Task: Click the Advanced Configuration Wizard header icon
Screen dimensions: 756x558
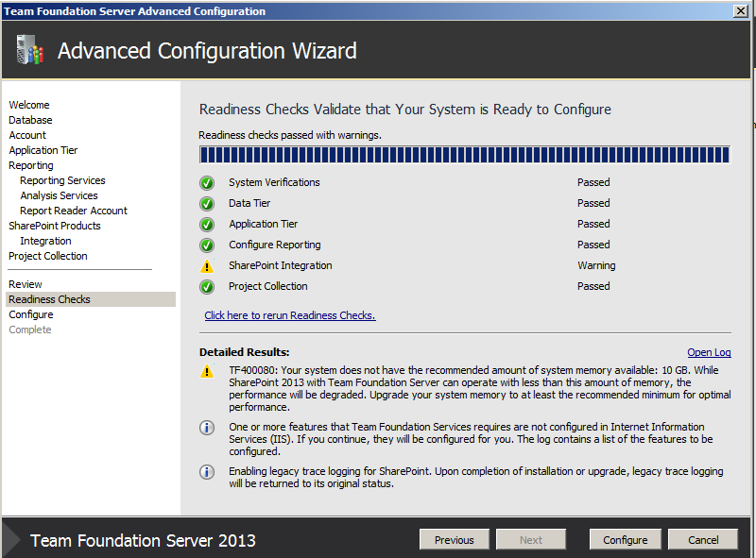Action: (28, 49)
